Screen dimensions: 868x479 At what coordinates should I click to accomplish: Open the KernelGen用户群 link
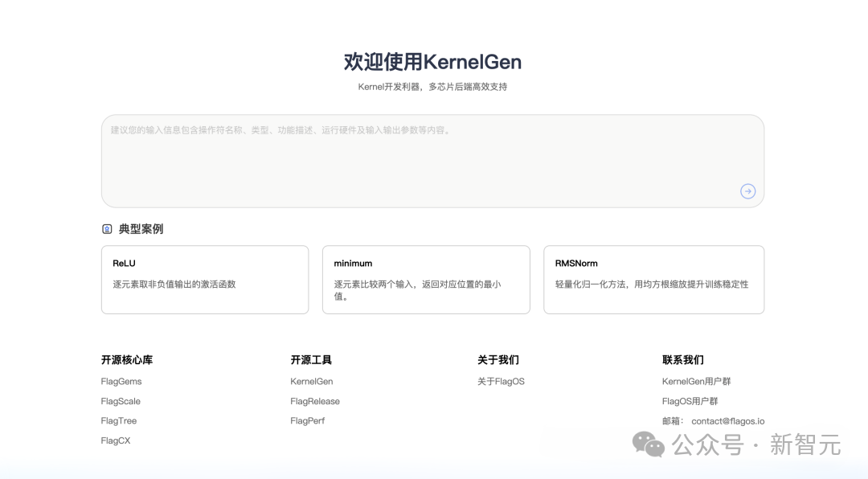coord(696,382)
